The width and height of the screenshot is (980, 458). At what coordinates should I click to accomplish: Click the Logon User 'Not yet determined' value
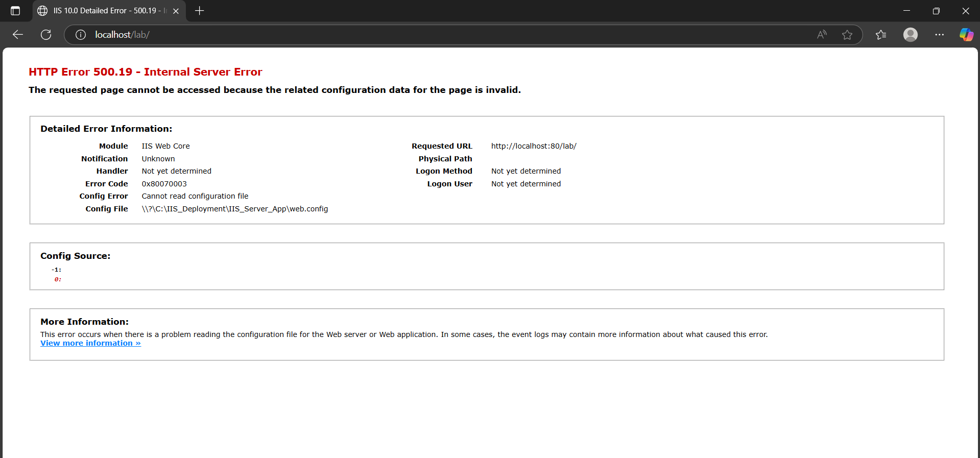pos(526,184)
